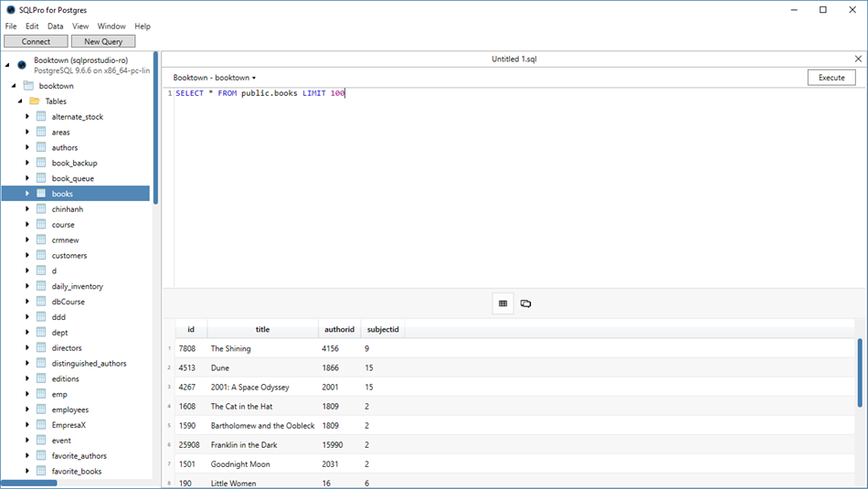Viewport: 868px width, 489px height.
Task: Click the customers table icon
Action: coord(41,255)
